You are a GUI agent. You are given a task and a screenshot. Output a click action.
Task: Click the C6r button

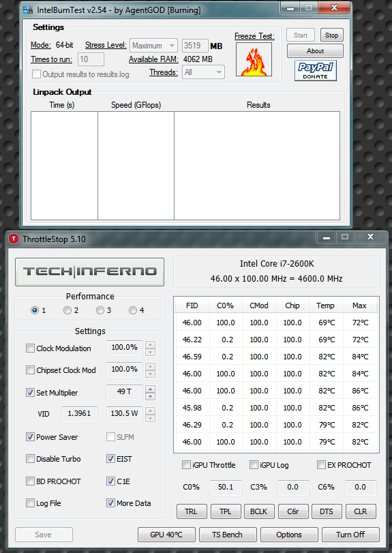click(x=293, y=511)
